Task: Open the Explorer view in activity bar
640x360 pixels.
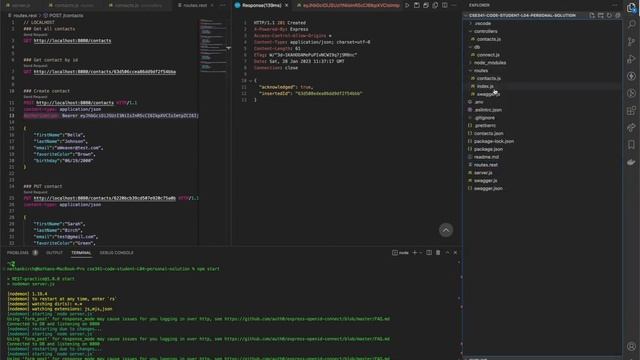Action: coord(631,8)
